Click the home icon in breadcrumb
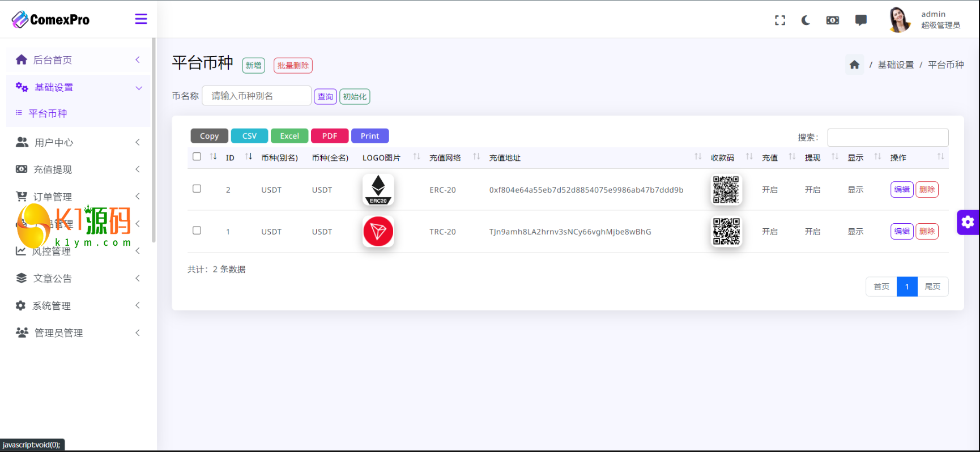 pos(854,65)
